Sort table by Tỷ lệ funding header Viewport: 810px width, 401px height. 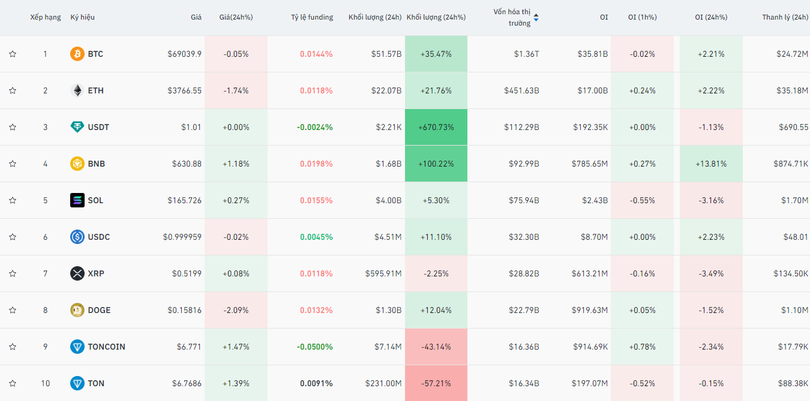pyautogui.click(x=311, y=17)
